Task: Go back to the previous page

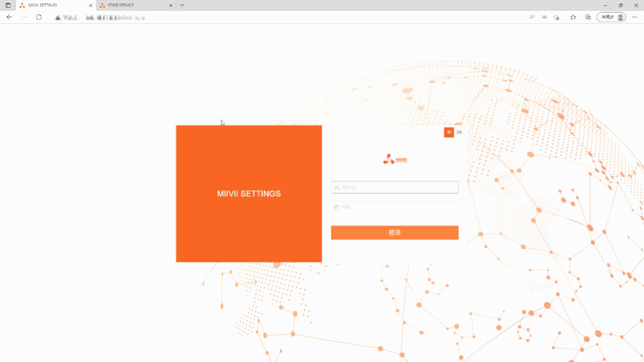Action: click(x=9, y=17)
